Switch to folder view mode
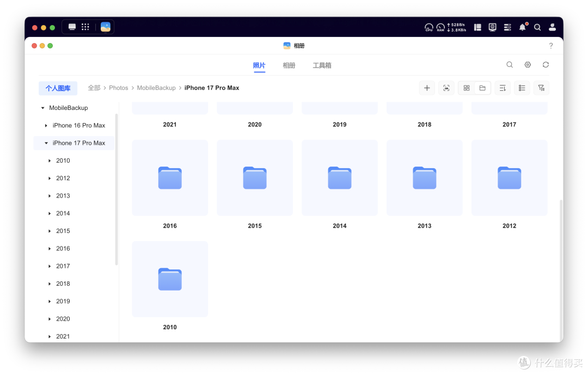The width and height of the screenshot is (588, 375). click(x=482, y=88)
